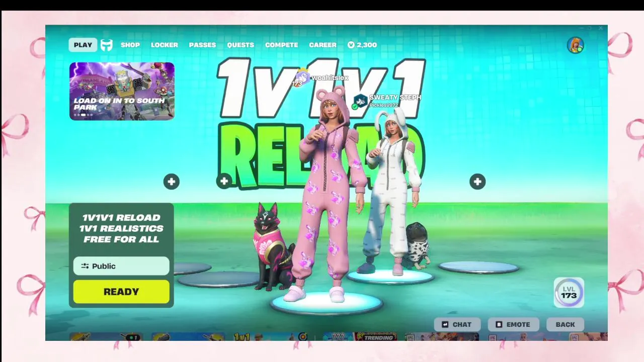Image resolution: width=644 pixels, height=362 pixels.
Task: Open the 1V1V1 Reload game mode selector
Action: pos(121,228)
